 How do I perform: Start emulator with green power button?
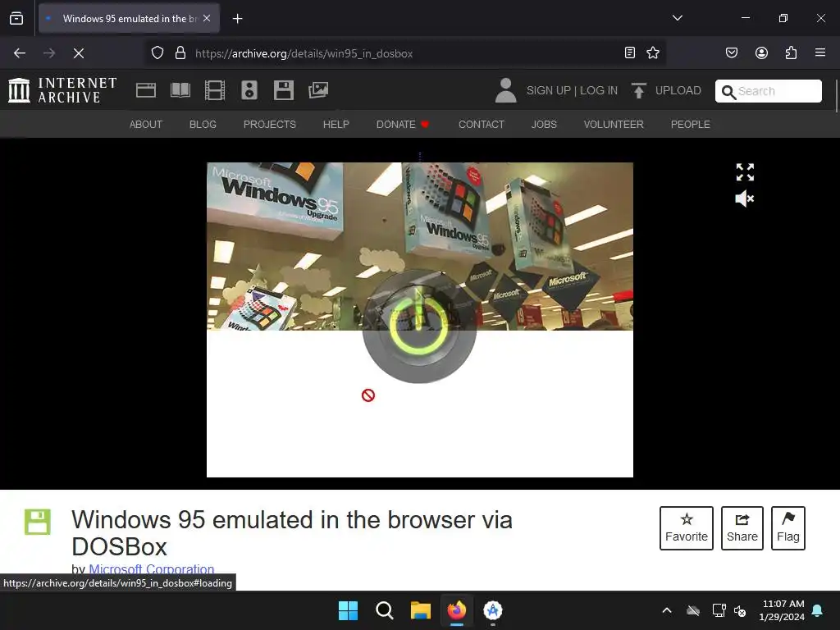(419, 326)
